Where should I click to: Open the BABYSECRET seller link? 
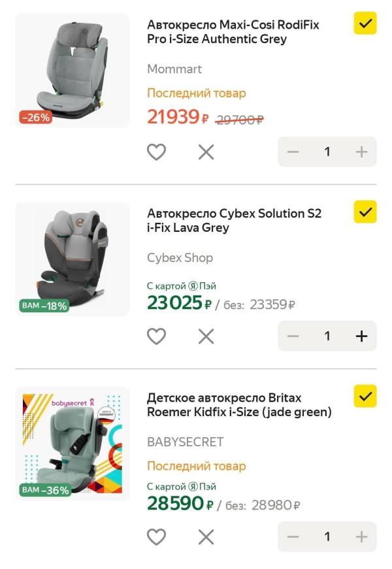(x=185, y=442)
